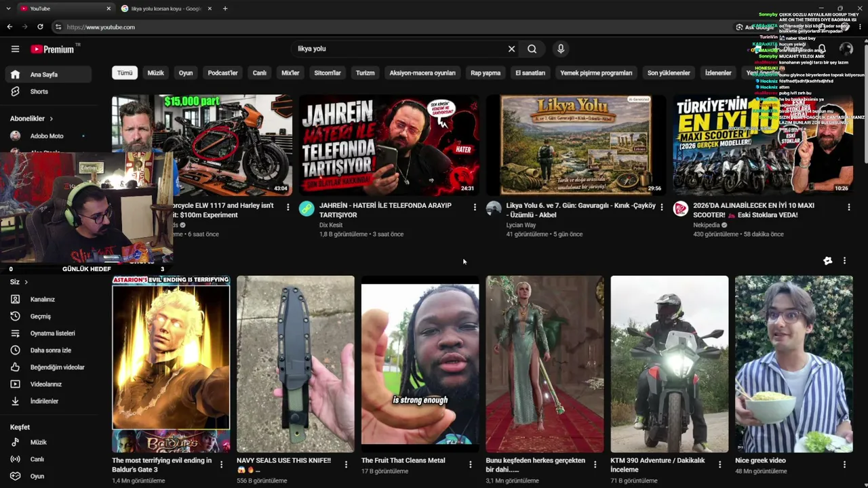View site information beside the URL
Image resolution: width=868 pixels, height=488 pixels.
[58, 27]
